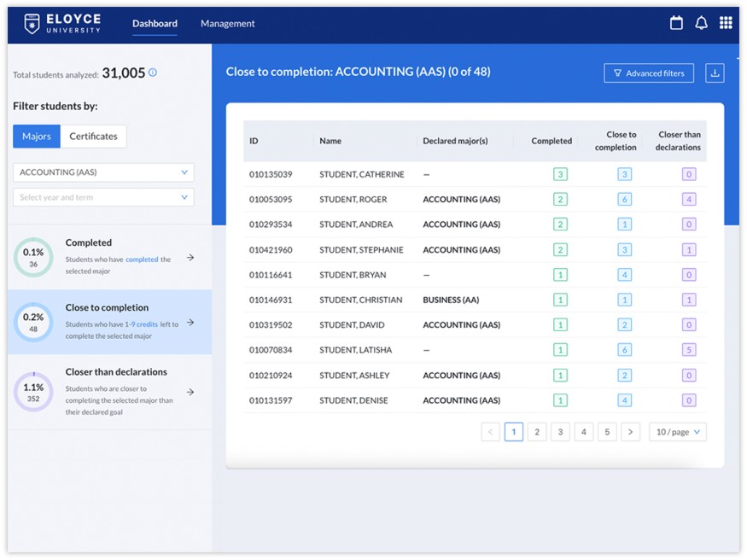Click arrow next to Completed card
Screen dimensions: 747x560
[x=190, y=257]
